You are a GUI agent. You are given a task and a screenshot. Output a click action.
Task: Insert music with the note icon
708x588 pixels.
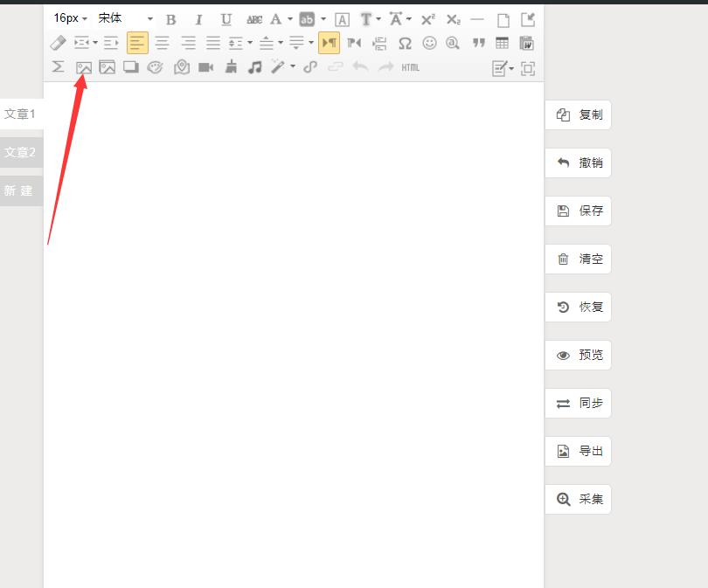(254, 67)
